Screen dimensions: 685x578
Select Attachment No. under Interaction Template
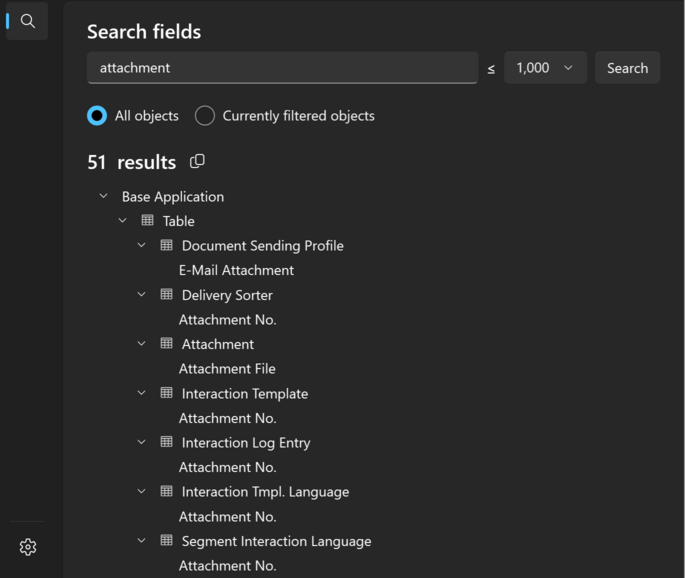pos(228,418)
